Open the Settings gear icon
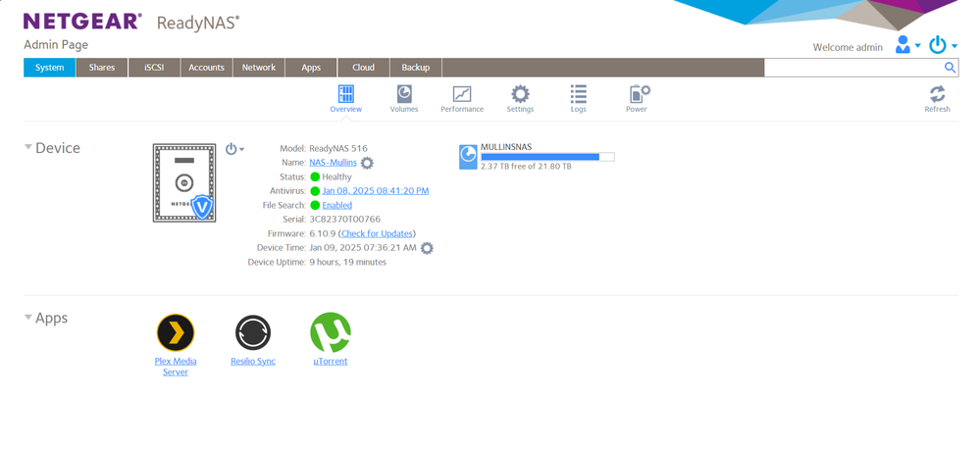 pyautogui.click(x=520, y=94)
